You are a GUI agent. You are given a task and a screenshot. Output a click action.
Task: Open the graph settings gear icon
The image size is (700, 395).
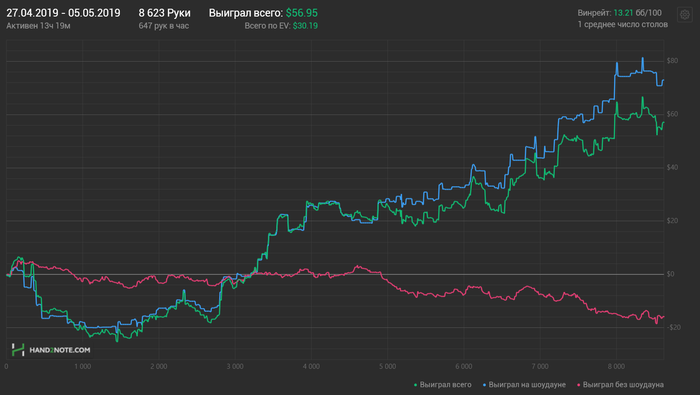[x=684, y=15]
